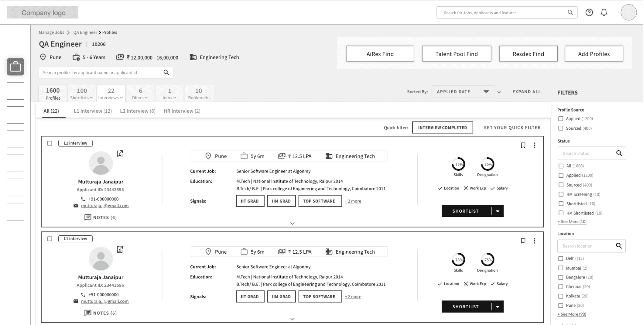Click the first sidebar square icon
Viewport: 644px width, 325px height.
[15, 42]
